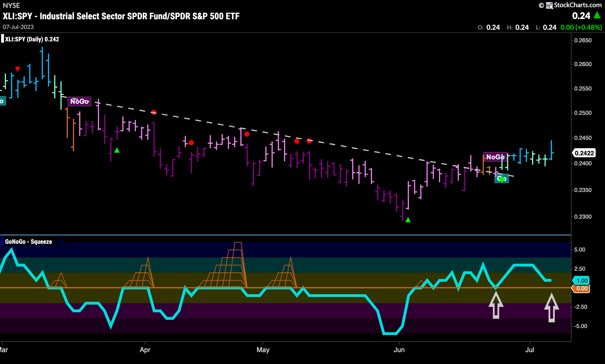Click the 2.50 squeeze axis label
The height and width of the screenshot is (364, 605).
point(580,269)
